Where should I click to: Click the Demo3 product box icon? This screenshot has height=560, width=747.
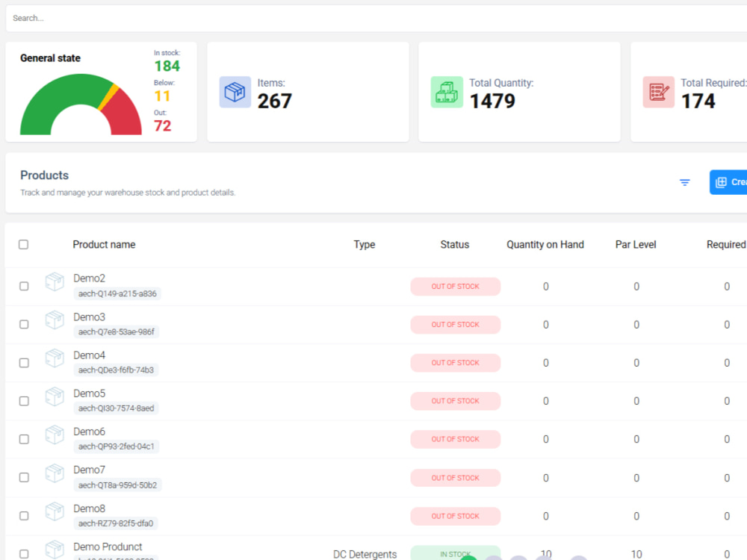pos(55,320)
